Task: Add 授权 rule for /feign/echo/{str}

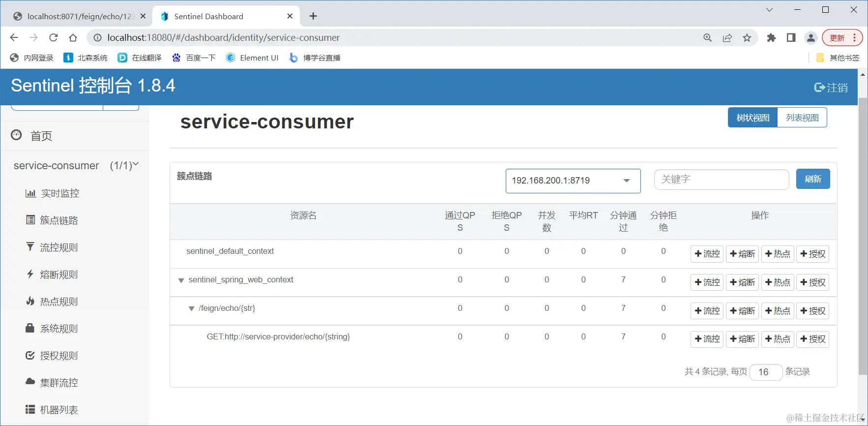Action: 813,311
